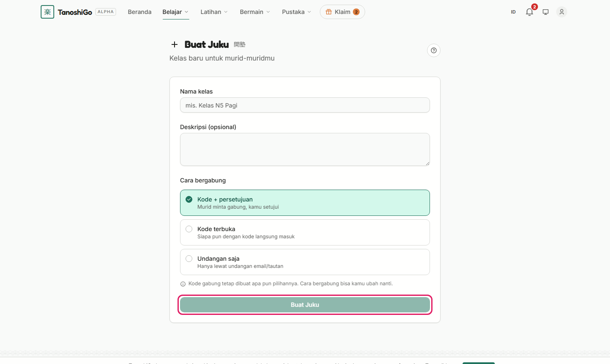Click the ALPHA badge
This screenshot has width=610, height=364.
coord(106,12)
